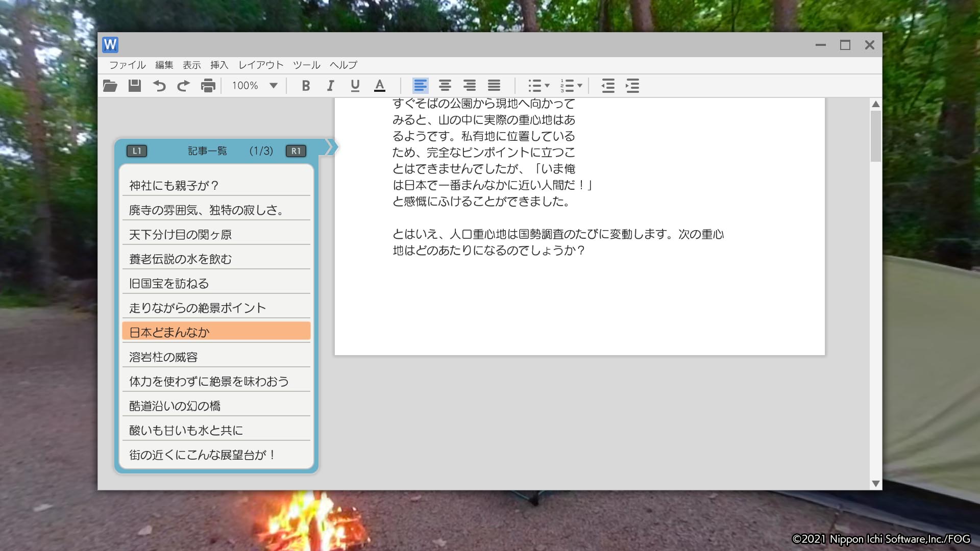Click the vertical scrollbar thumb

coord(875,136)
